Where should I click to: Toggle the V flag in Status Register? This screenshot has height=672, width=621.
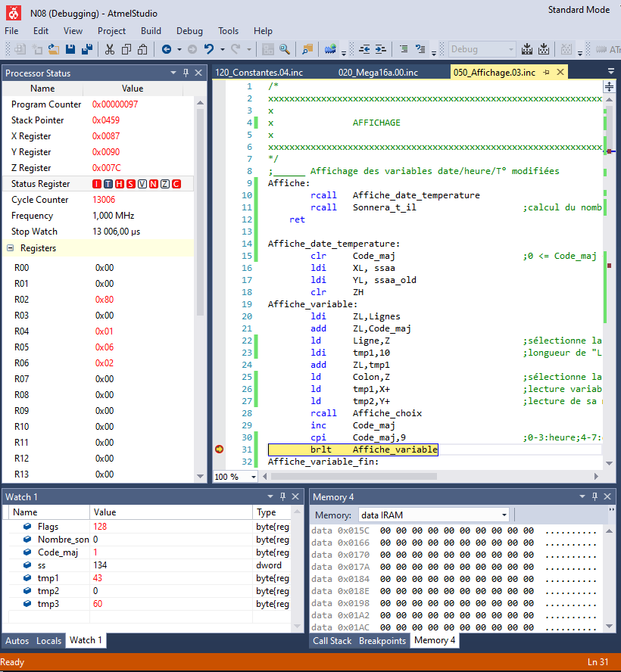pos(142,184)
